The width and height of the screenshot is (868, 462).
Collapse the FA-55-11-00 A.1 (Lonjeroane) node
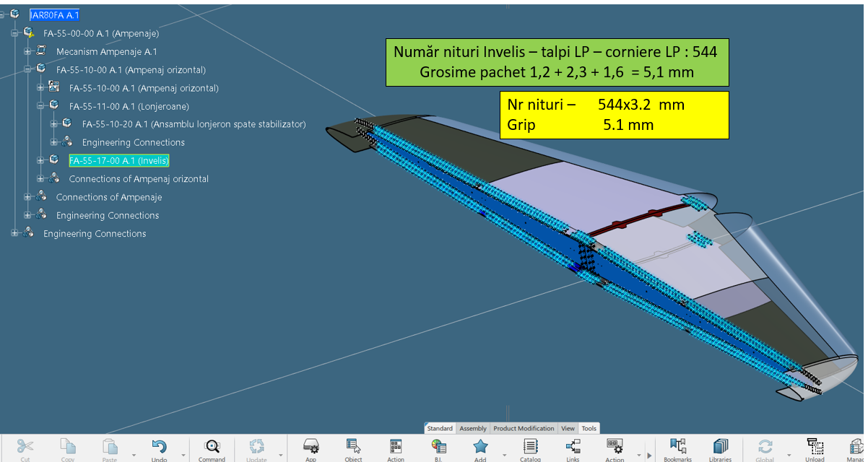41,105
